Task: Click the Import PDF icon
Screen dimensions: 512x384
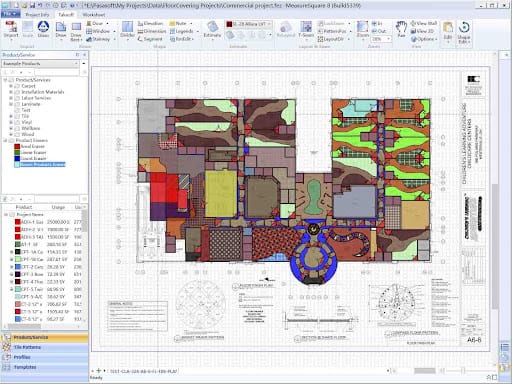Action: pos(11,29)
